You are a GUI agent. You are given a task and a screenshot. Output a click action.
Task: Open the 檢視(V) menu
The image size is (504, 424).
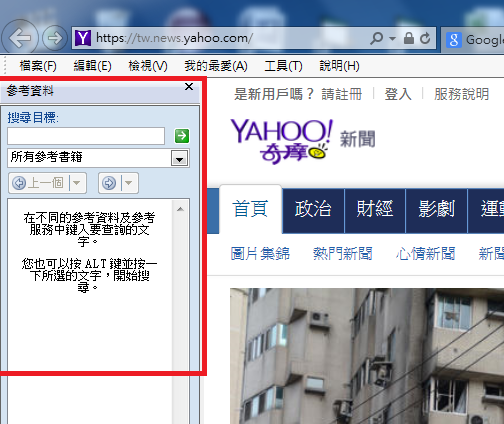148,66
